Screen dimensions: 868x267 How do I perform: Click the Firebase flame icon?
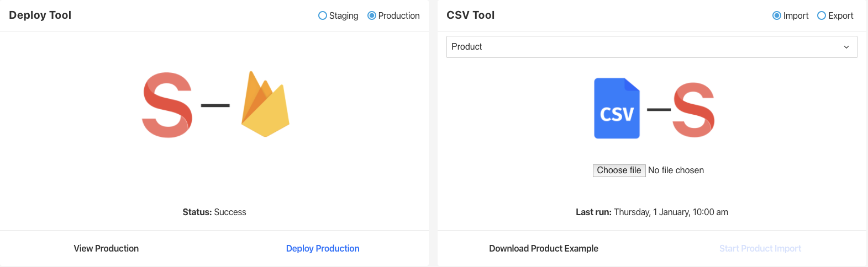[x=265, y=105]
